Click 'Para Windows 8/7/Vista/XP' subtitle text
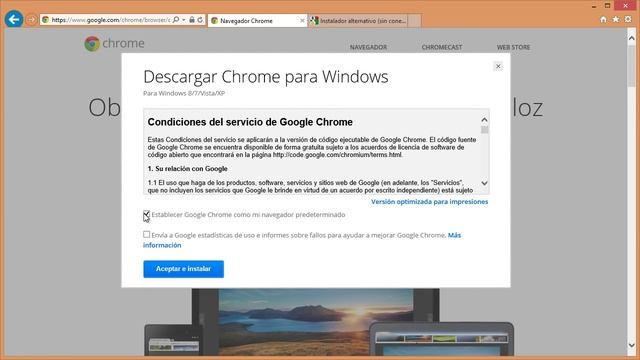 (x=184, y=93)
